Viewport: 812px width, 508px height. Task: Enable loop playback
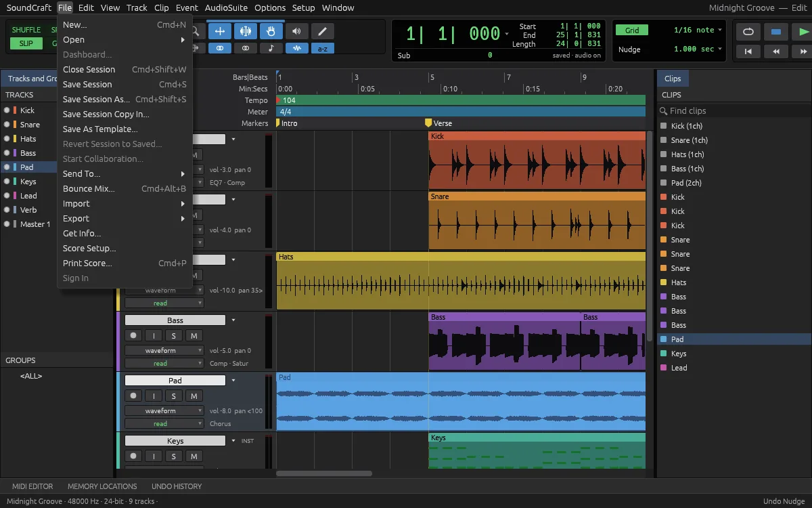click(748, 32)
